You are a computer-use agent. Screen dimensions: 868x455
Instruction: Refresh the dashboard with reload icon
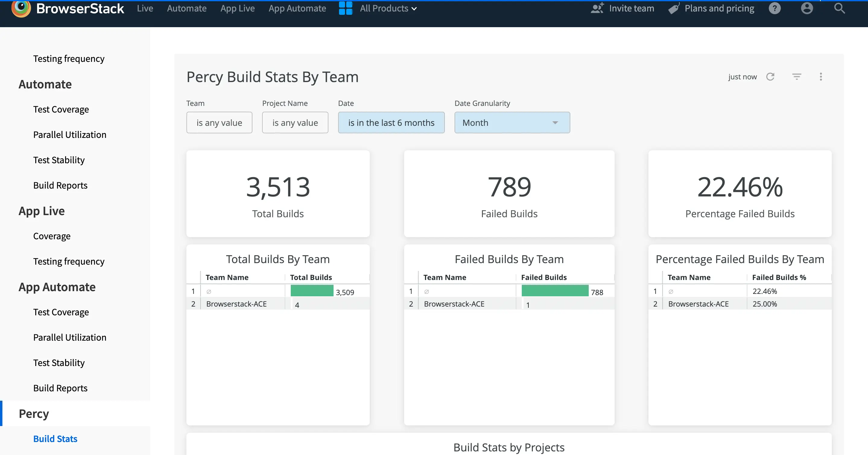[770, 77]
